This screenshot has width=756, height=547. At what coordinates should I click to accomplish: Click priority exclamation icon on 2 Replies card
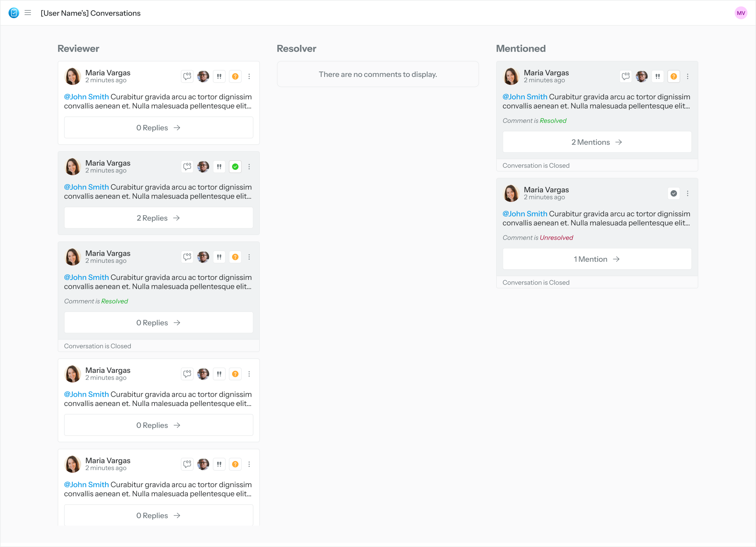click(219, 167)
